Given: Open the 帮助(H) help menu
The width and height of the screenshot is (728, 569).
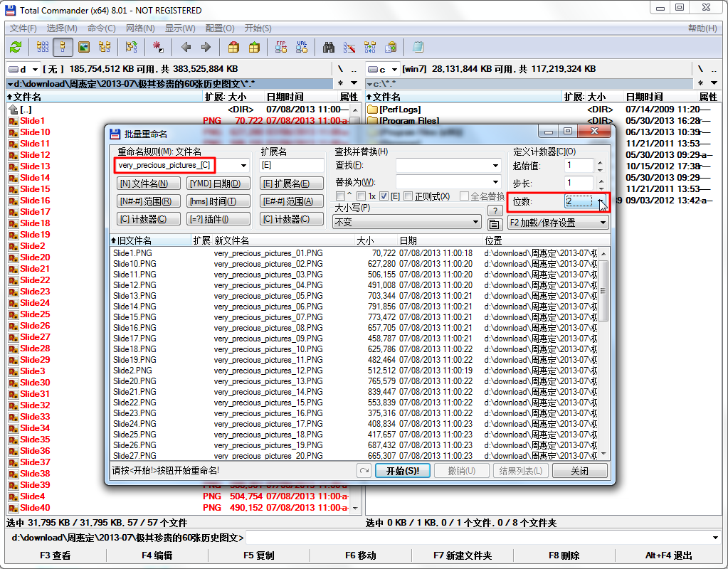Looking at the screenshot, I should 702,28.
